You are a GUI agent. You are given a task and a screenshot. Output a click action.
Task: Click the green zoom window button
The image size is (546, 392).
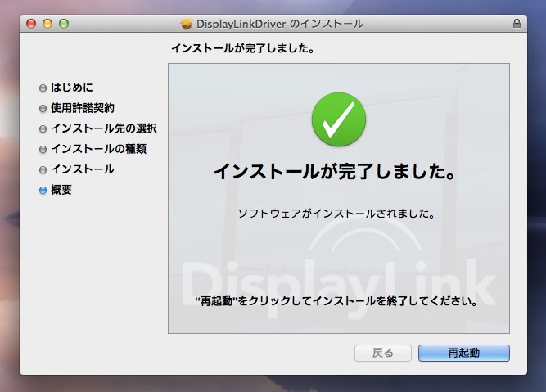(64, 24)
